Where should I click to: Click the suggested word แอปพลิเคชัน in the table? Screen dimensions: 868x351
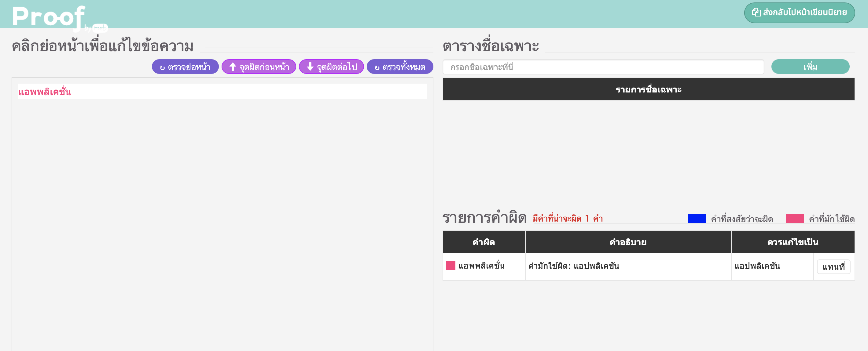757,266
